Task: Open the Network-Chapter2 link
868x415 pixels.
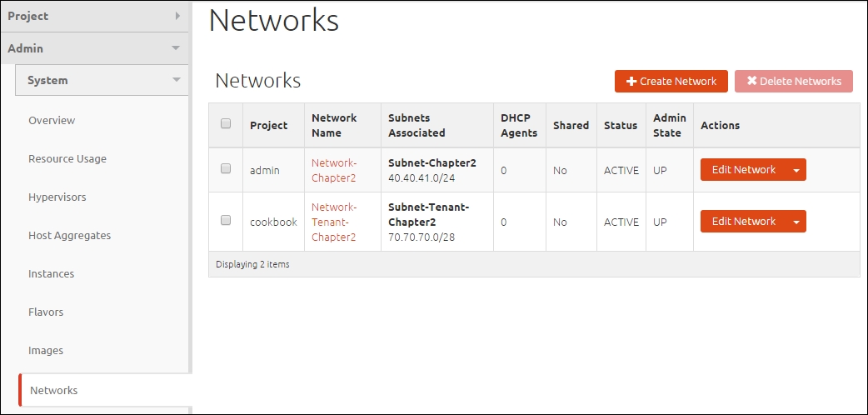Action: pyautogui.click(x=334, y=170)
